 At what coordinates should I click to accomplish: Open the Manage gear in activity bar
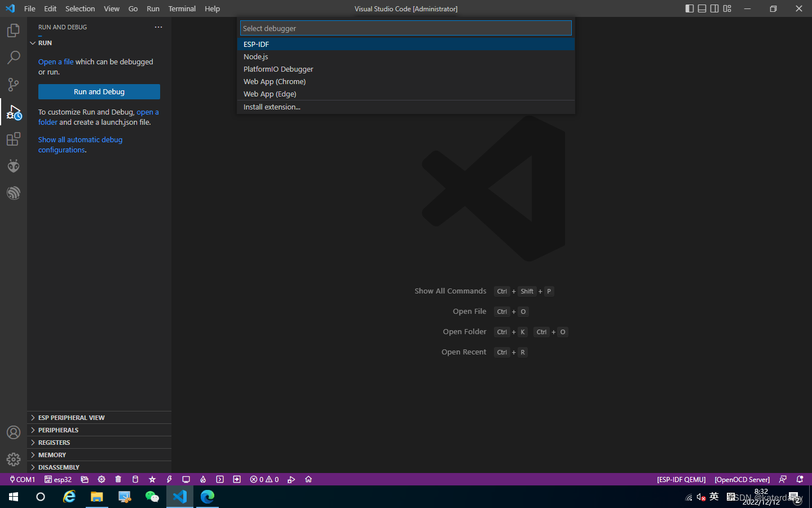click(x=14, y=459)
